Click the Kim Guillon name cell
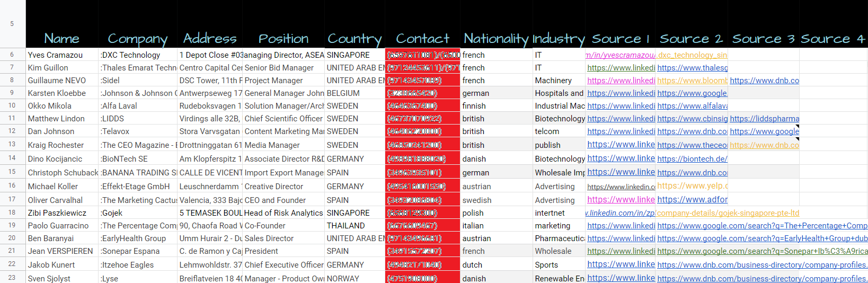868x283 pixels. click(x=62, y=67)
